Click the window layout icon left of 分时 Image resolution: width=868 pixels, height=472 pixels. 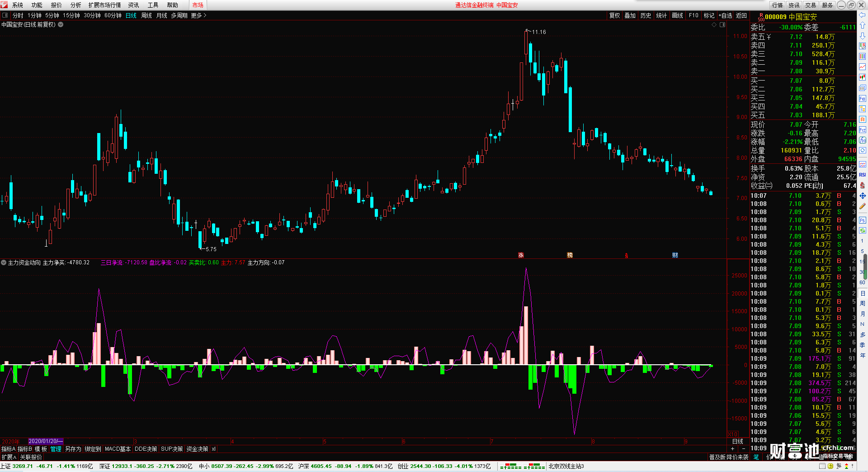click(x=5, y=15)
